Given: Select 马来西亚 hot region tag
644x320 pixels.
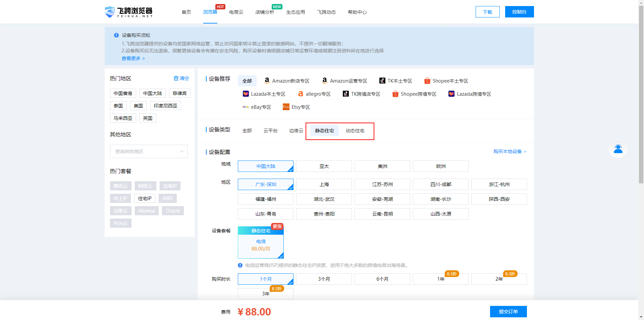Looking at the screenshot, I should 123,118.
